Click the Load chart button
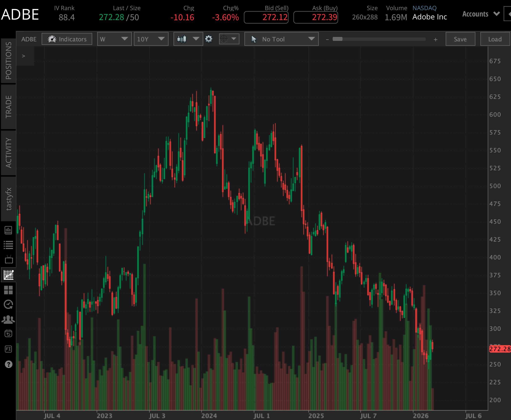The height and width of the screenshot is (420, 511). tap(495, 39)
